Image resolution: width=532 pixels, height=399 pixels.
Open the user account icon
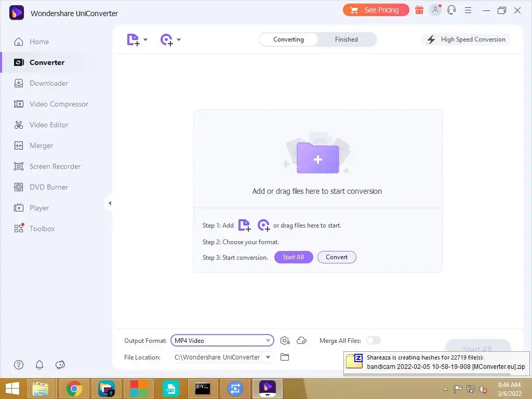click(x=435, y=10)
